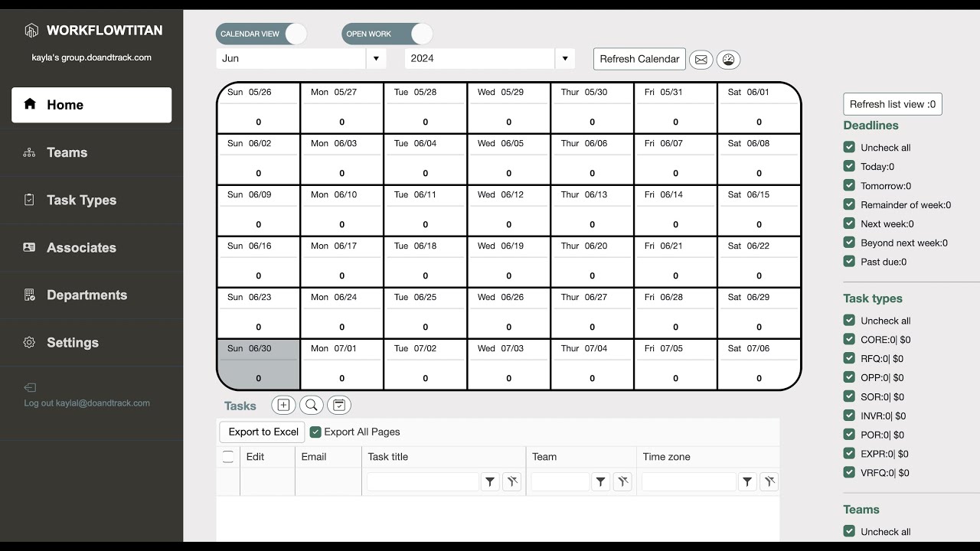
Task: Uncheck the Today:0 deadline filter
Action: click(x=849, y=166)
